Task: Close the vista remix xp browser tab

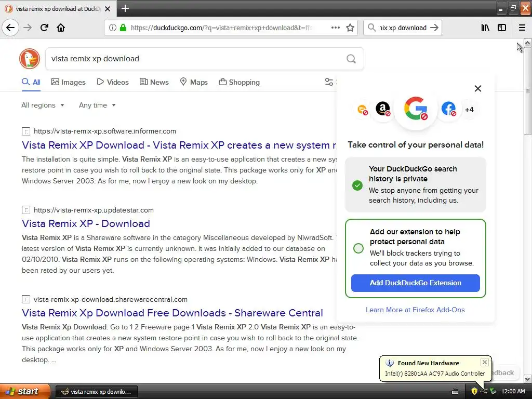Action: click(108, 9)
